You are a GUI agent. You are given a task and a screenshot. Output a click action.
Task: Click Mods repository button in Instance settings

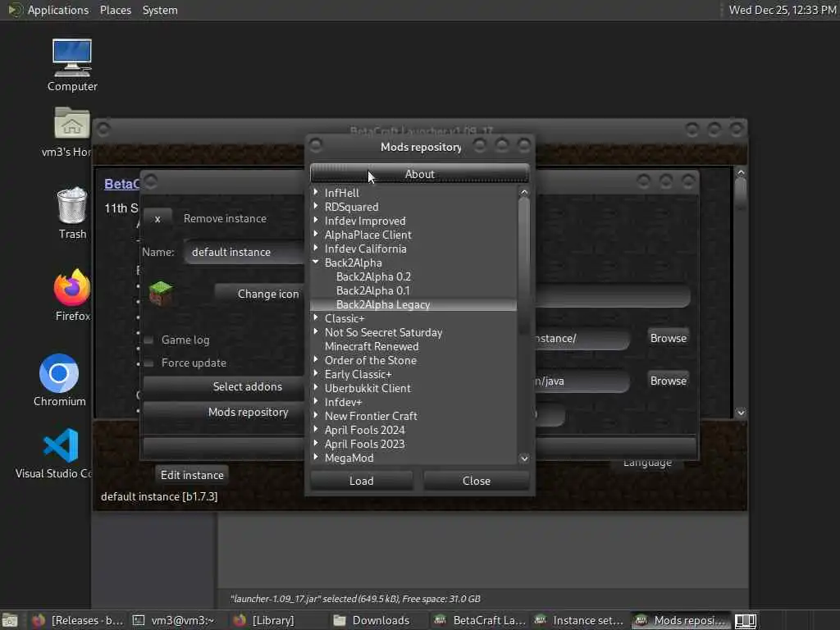tap(224, 412)
